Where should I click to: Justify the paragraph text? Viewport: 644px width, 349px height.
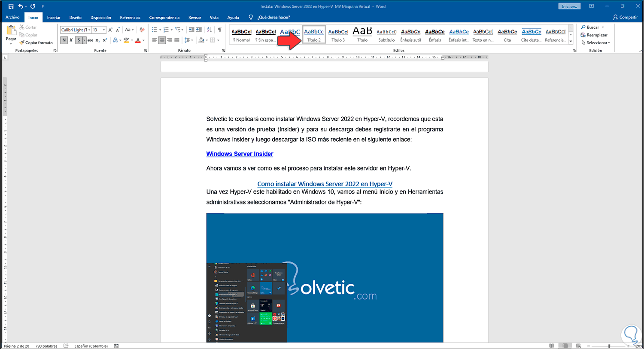pos(177,40)
